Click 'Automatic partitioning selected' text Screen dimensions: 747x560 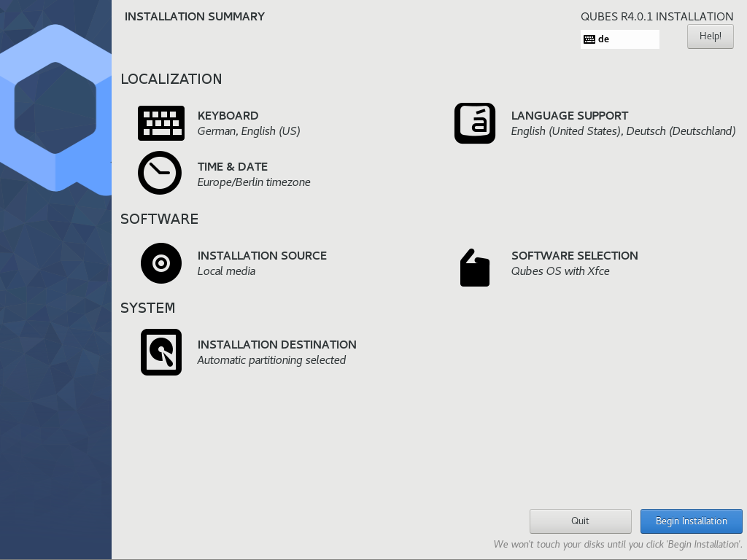click(271, 360)
